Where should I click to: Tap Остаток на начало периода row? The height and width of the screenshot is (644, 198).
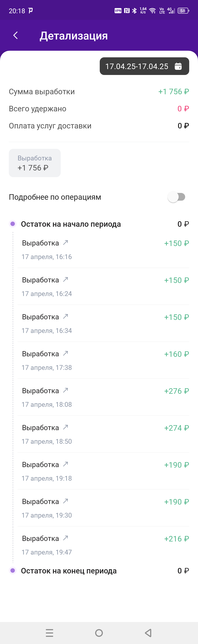point(99,224)
